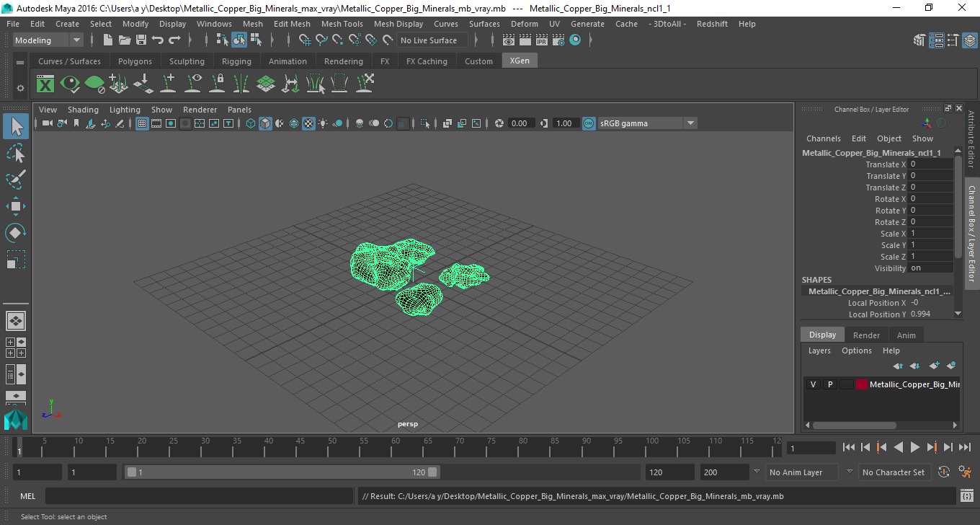This screenshot has height=525, width=980.
Task: Click the current frame field
Action: click(811, 448)
